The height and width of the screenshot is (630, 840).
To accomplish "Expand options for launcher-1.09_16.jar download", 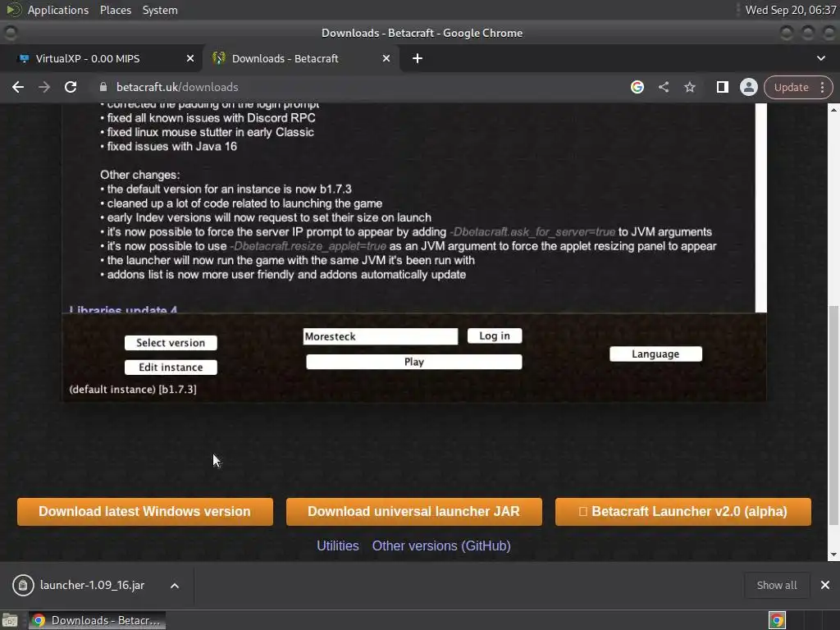I will click(175, 586).
